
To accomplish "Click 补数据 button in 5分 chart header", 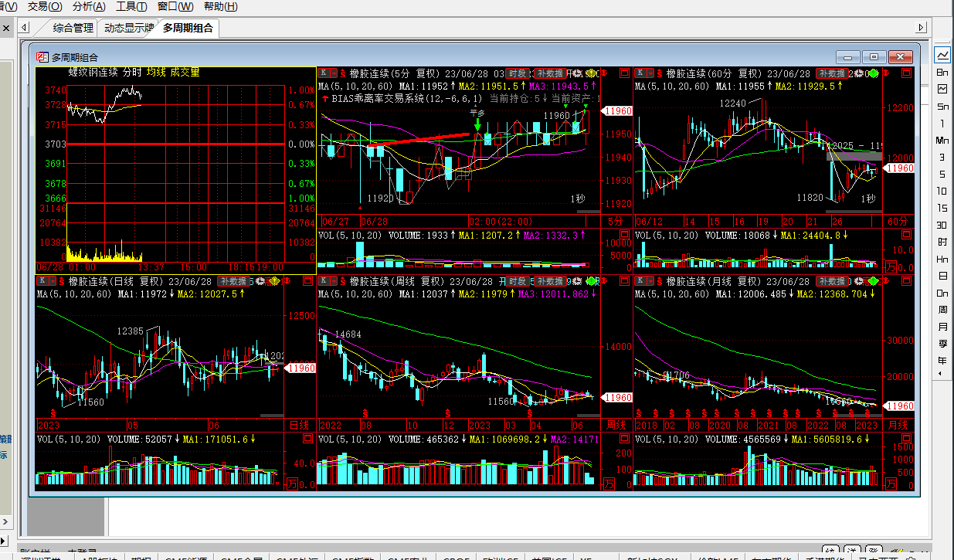I will [x=550, y=73].
